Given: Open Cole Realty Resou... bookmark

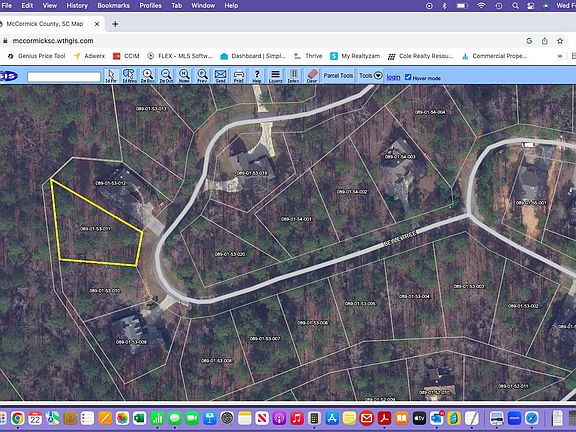Looking at the screenshot, I should pos(421,56).
